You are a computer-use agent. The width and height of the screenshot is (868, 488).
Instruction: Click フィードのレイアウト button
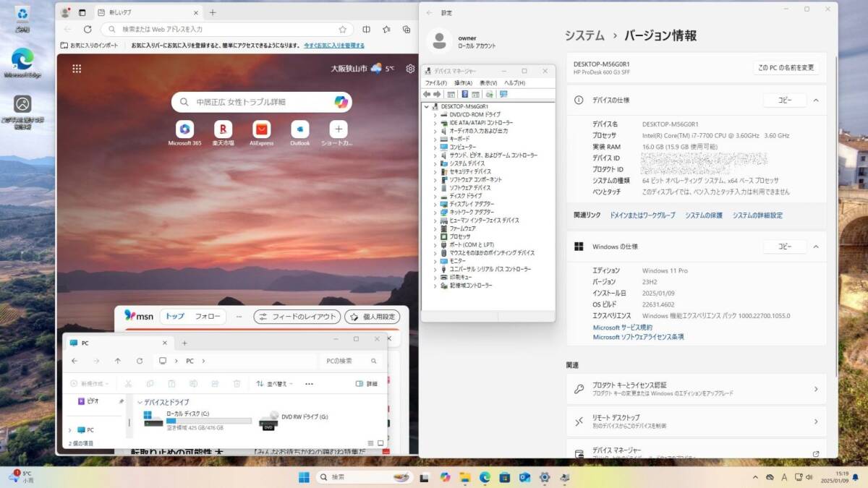coord(297,317)
